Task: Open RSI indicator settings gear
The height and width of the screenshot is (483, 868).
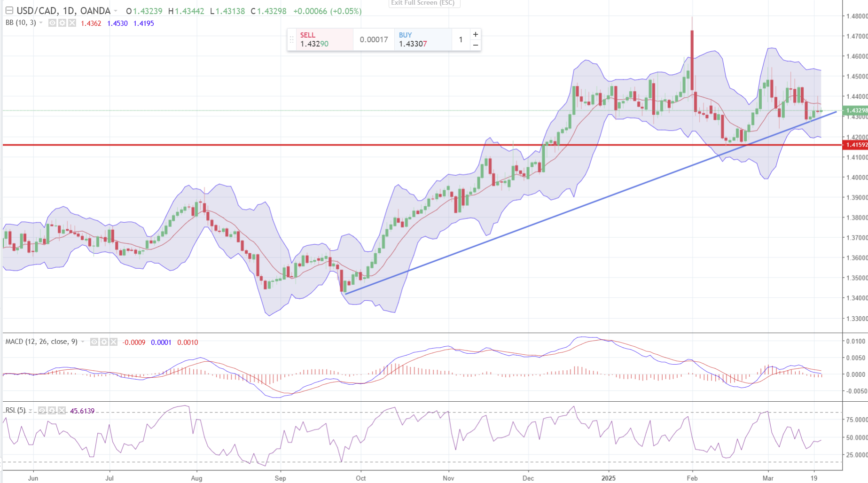Action: click(x=52, y=411)
